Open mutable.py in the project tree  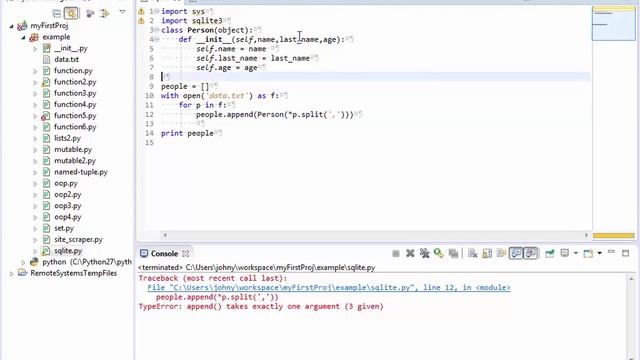pos(73,150)
